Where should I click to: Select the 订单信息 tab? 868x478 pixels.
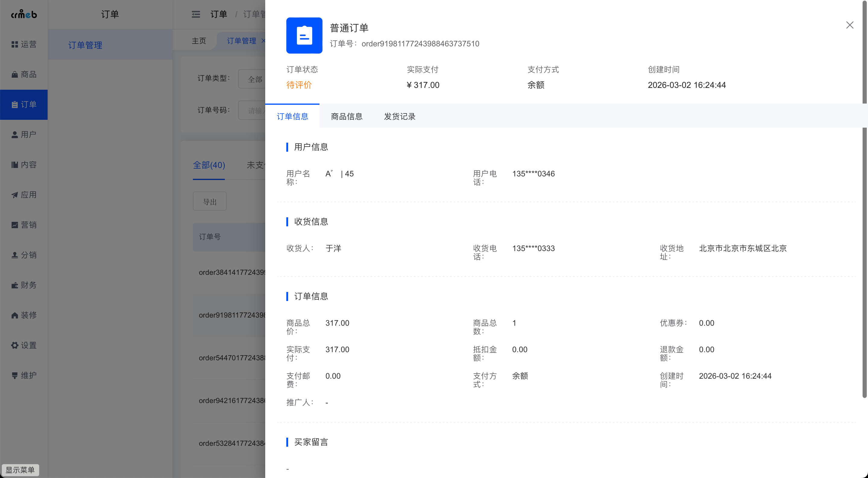click(x=292, y=116)
